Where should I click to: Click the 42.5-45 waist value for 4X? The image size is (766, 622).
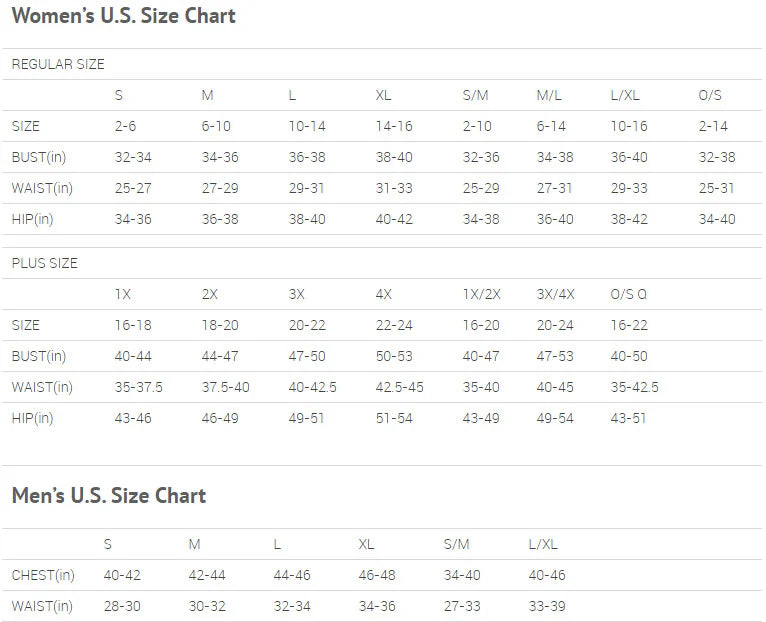coord(399,387)
